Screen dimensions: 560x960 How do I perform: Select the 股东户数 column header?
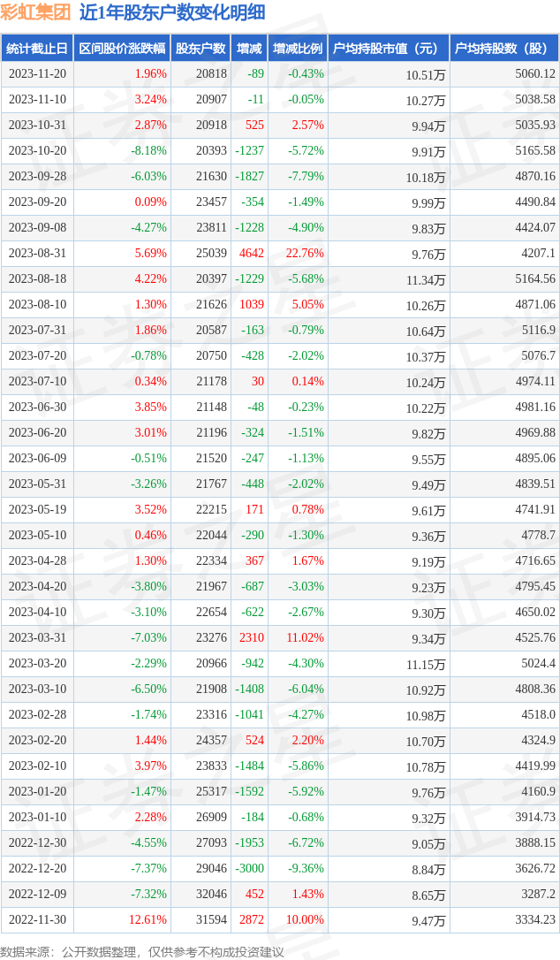(201, 49)
